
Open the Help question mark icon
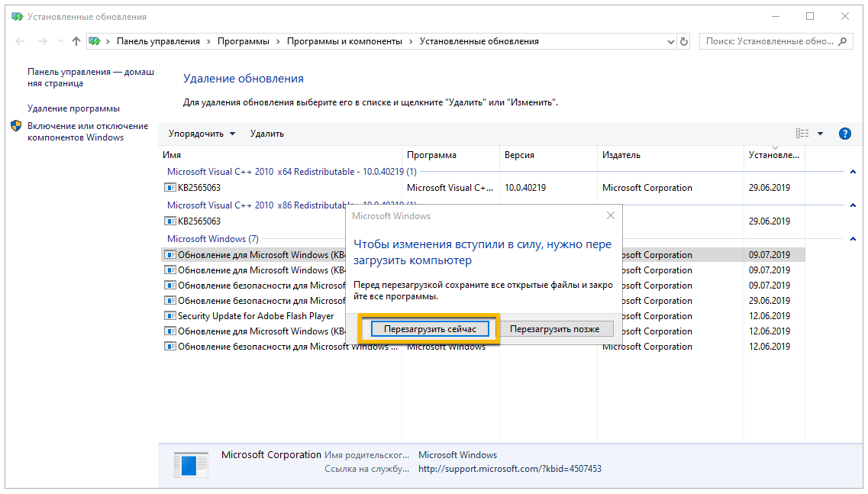(844, 134)
